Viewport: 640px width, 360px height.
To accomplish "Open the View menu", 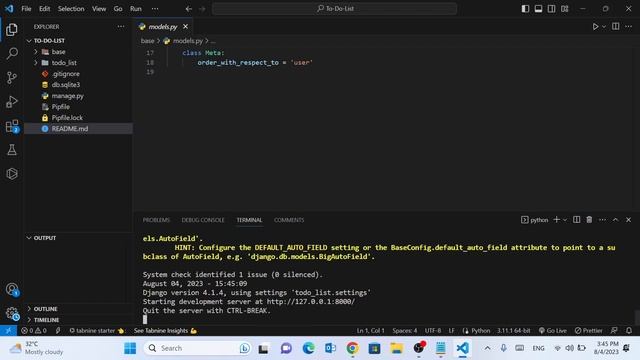I will [99, 9].
